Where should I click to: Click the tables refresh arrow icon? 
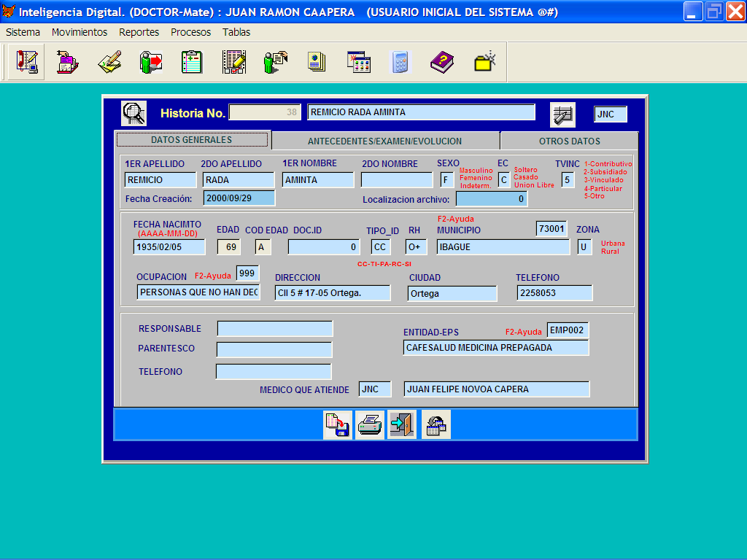436,425
